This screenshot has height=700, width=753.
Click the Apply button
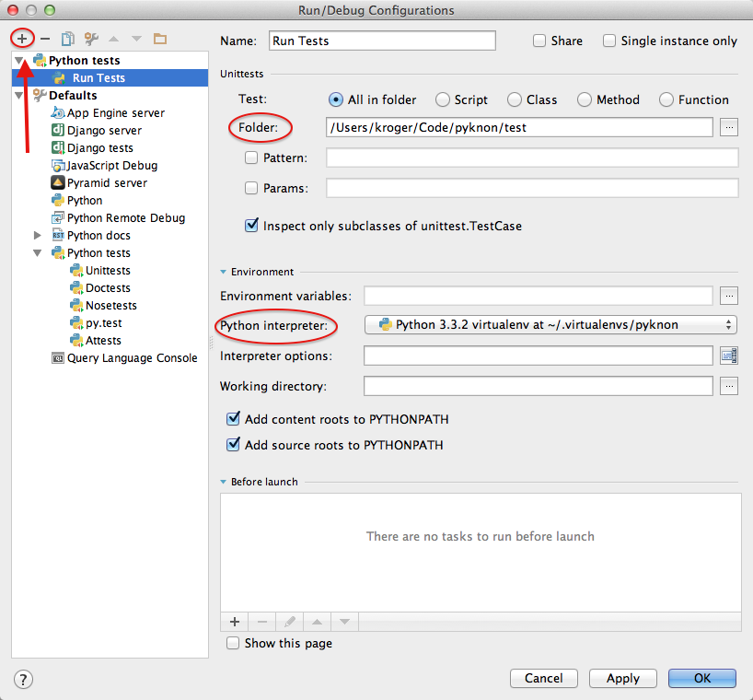click(x=623, y=679)
